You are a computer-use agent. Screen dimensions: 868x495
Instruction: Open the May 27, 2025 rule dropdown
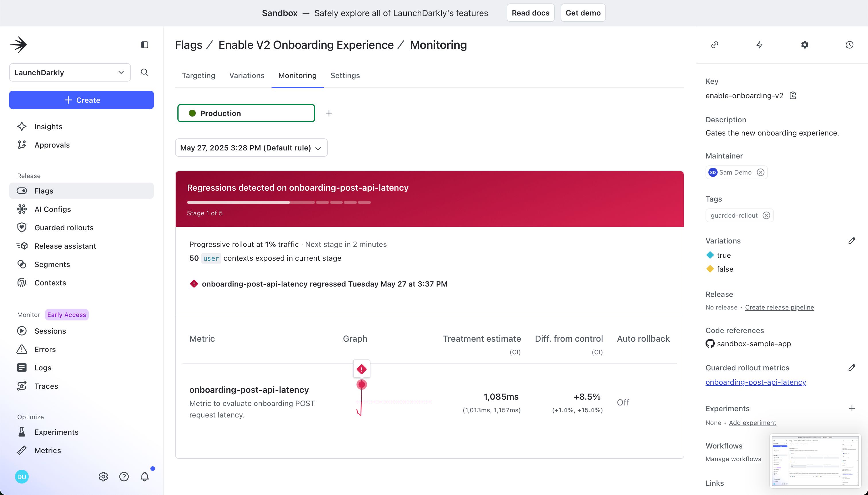tap(251, 148)
